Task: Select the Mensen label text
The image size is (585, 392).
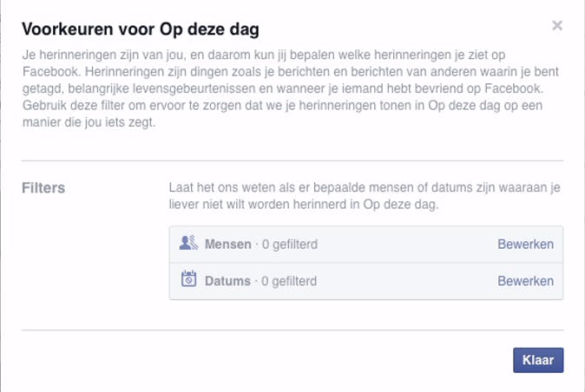Action: tap(227, 245)
